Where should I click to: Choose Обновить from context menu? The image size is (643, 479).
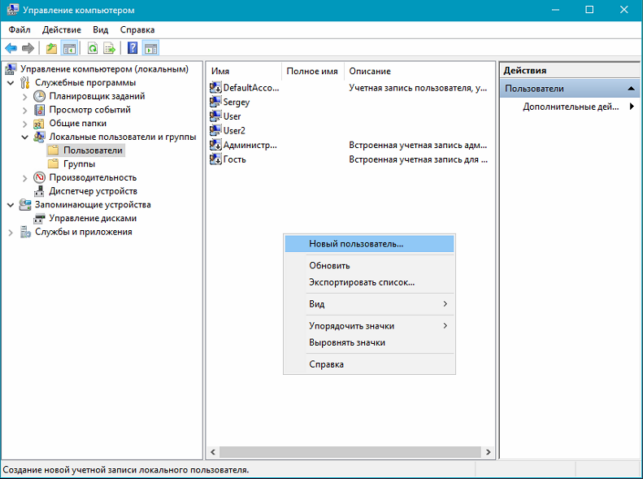pos(369,265)
